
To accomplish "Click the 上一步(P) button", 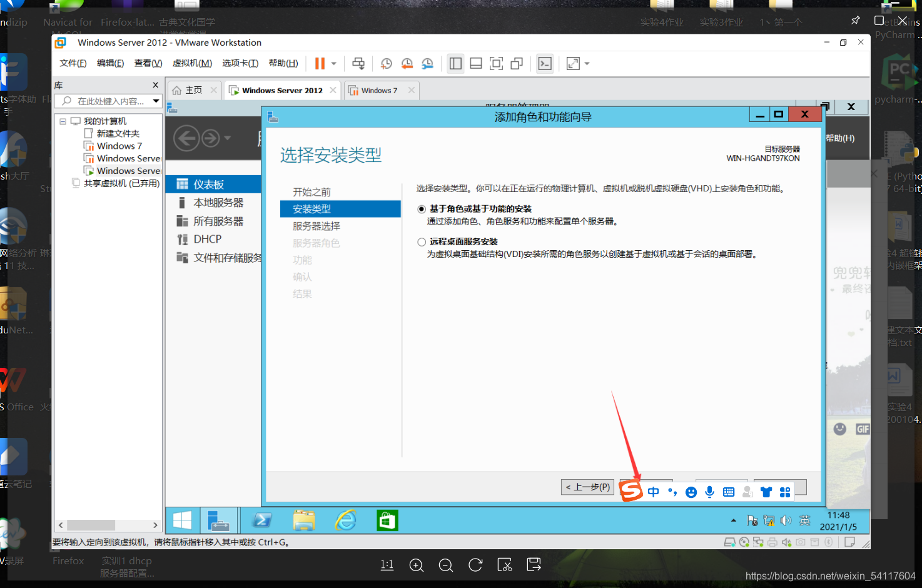I will click(x=587, y=487).
